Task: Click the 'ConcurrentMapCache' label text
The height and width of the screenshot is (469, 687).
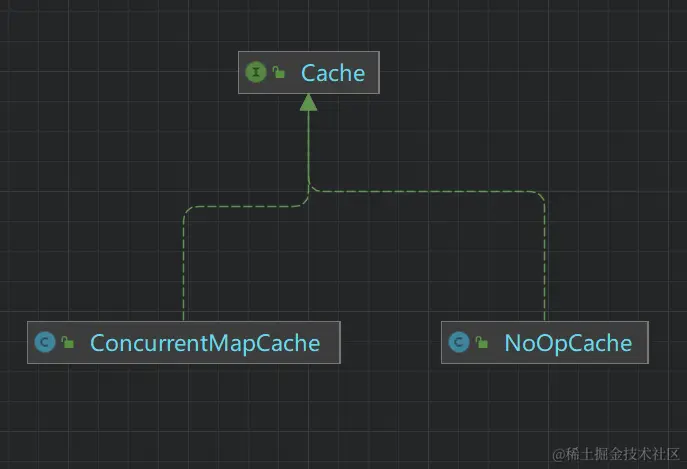Action: [x=205, y=343]
